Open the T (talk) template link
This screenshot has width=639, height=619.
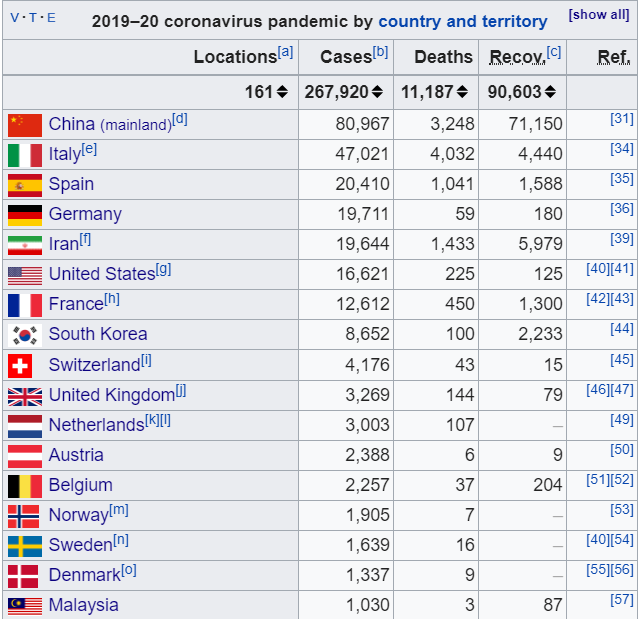33,18
